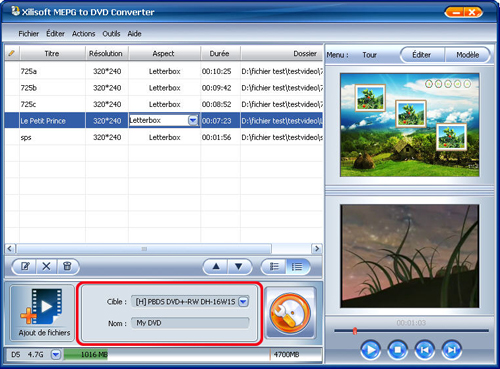Click the DVD menu landscape preview thumbnail
Screen dimensions: 500x369
(x=410, y=125)
